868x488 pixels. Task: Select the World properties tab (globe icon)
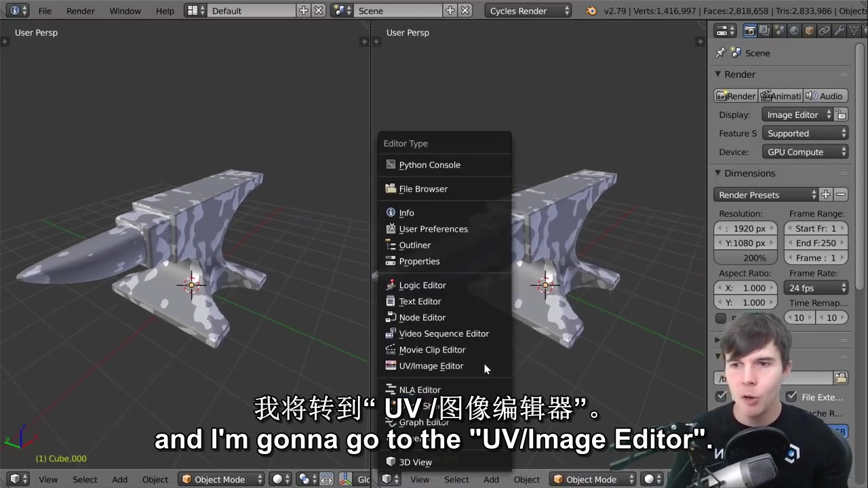click(x=793, y=30)
